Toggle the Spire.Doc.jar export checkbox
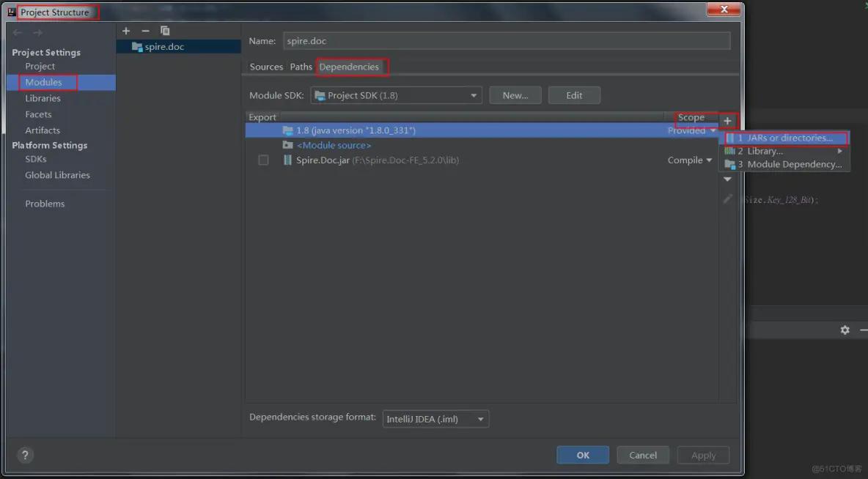 coord(263,160)
